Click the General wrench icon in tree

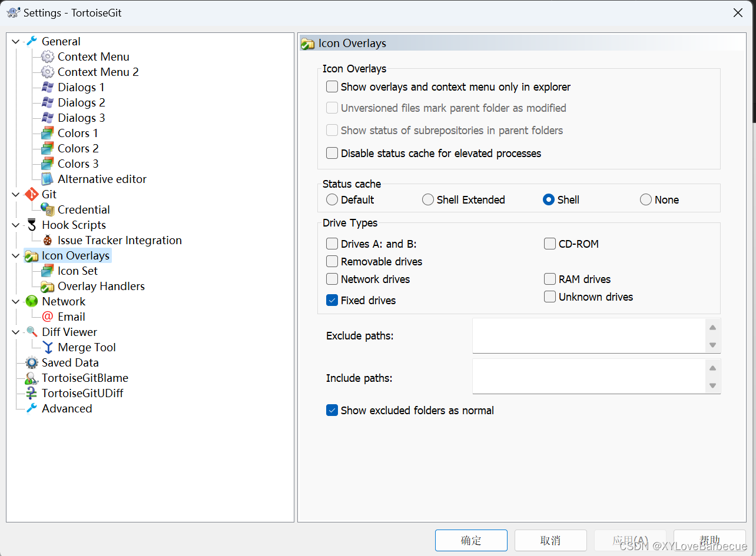point(32,41)
